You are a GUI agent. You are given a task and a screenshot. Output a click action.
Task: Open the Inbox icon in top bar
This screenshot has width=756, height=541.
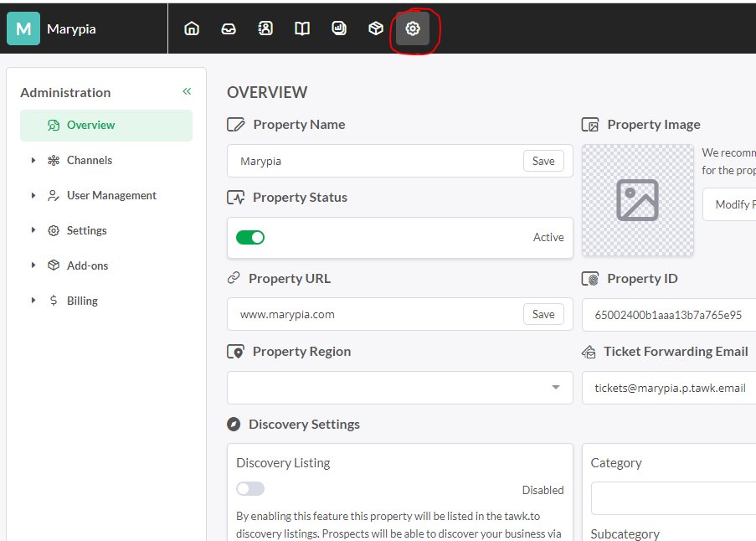pyautogui.click(x=229, y=29)
